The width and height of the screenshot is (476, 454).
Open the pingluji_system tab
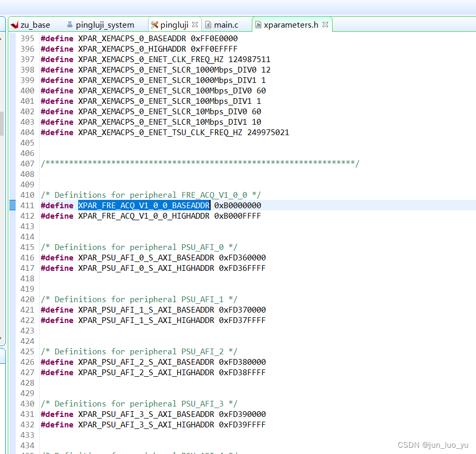coord(105,25)
